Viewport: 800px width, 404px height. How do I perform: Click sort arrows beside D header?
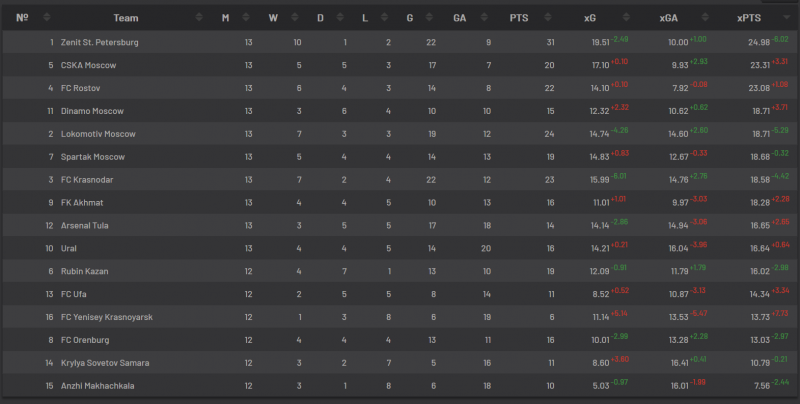click(340, 17)
